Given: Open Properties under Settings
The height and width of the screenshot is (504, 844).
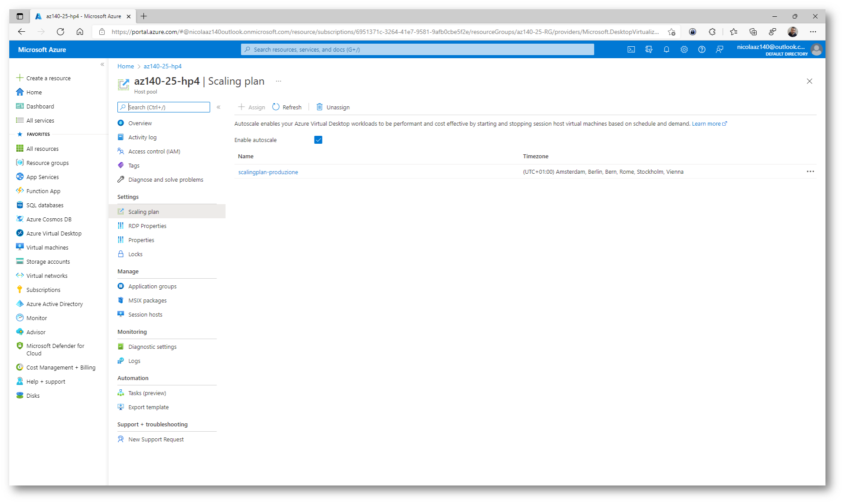Looking at the screenshot, I should pos(141,240).
